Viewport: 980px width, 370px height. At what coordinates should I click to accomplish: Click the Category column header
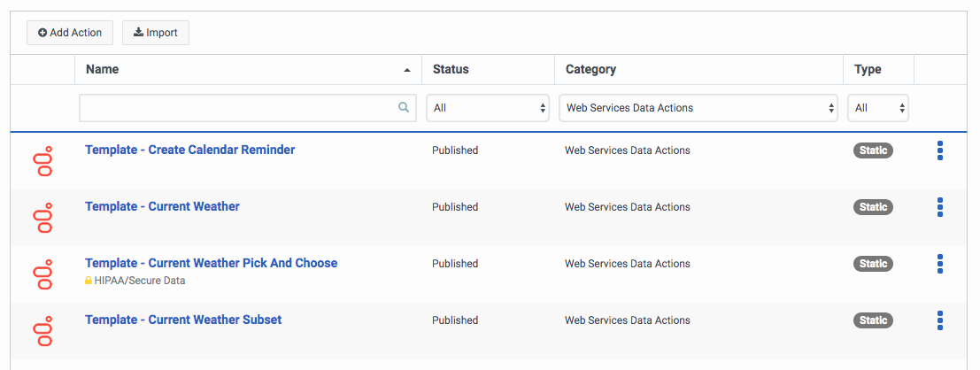click(590, 69)
